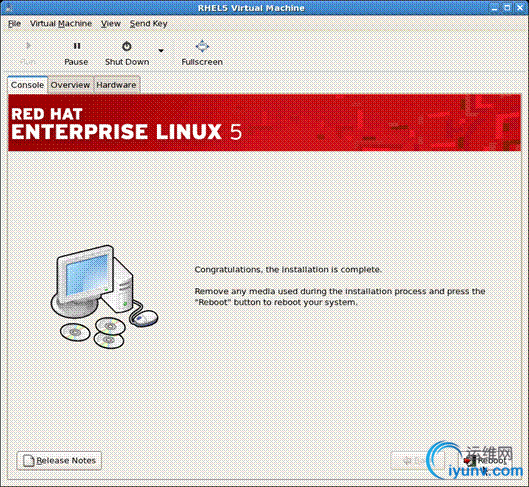Viewport: 529px width, 487px height.
Task: Open the Virtual Machine menu
Action: 61,24
